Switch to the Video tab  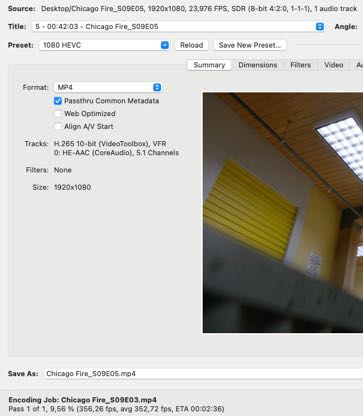334,65
